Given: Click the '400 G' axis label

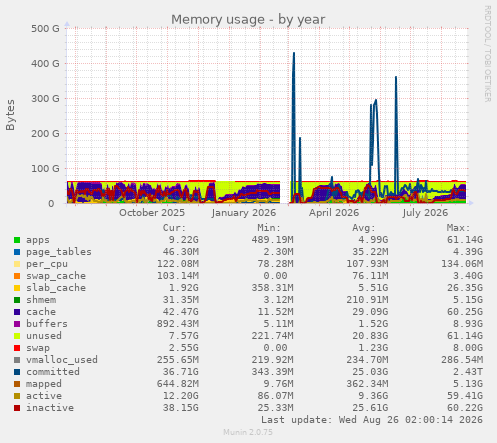Looking at the screenshot, I should (x=45, y=63).
